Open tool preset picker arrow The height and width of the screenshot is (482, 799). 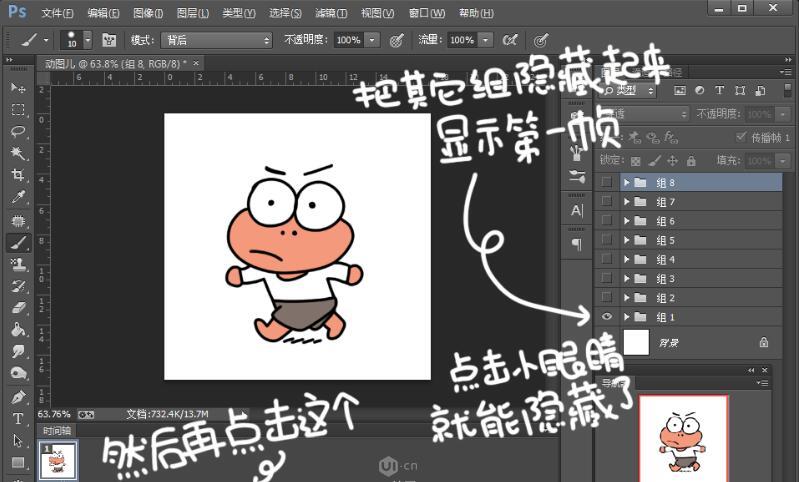pyautogui.click(x=46, y=40)
